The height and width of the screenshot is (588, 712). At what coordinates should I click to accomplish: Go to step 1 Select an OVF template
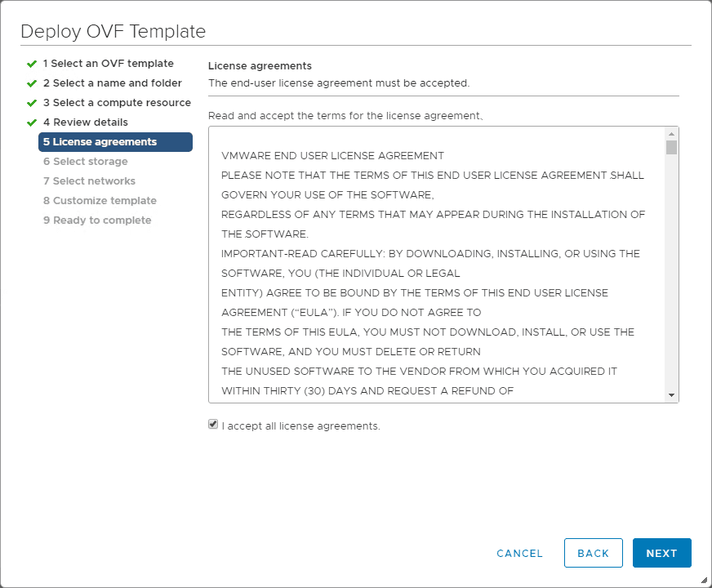pyautogui.click(x=108, y=64)
